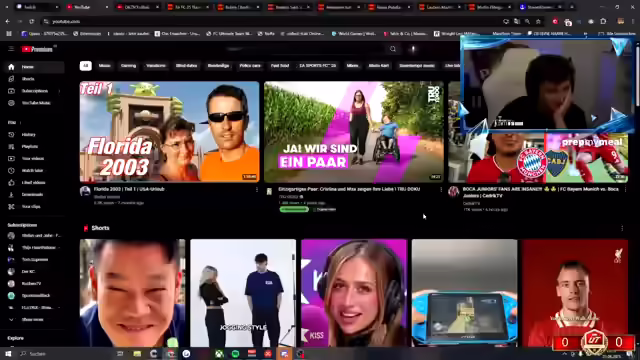Image resolution: width=640 pixels, height=360 pixels.
Task: Open Your clips in the sidebar
Action: 33,207
